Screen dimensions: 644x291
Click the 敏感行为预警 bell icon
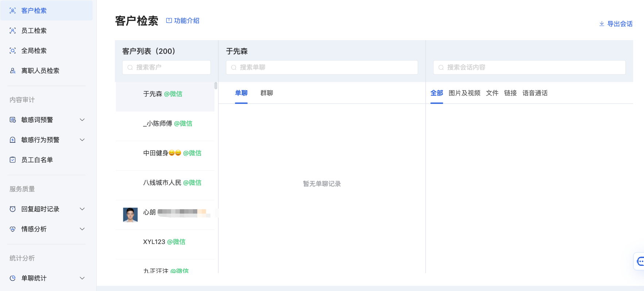pos(13,140)
